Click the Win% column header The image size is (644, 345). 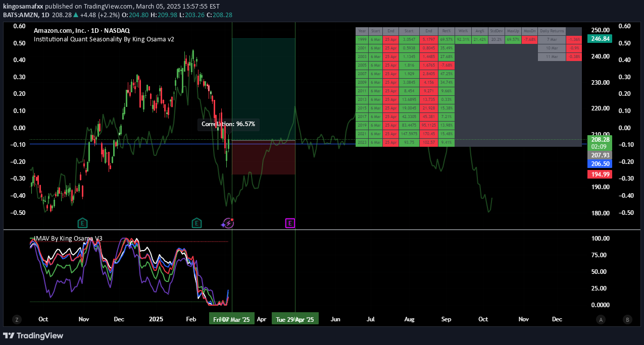point(463,31)
